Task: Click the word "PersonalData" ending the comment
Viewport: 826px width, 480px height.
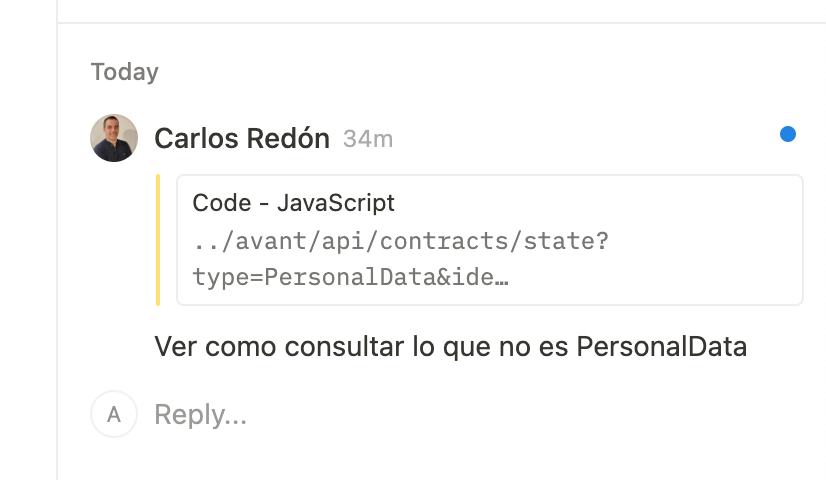Action: point(661,347)
